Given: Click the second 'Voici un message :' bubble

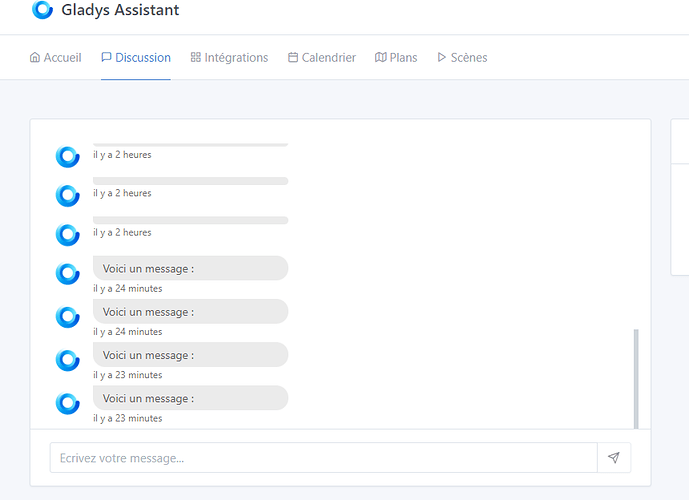Looking at the screenshot, I should (x=190, y=312).
